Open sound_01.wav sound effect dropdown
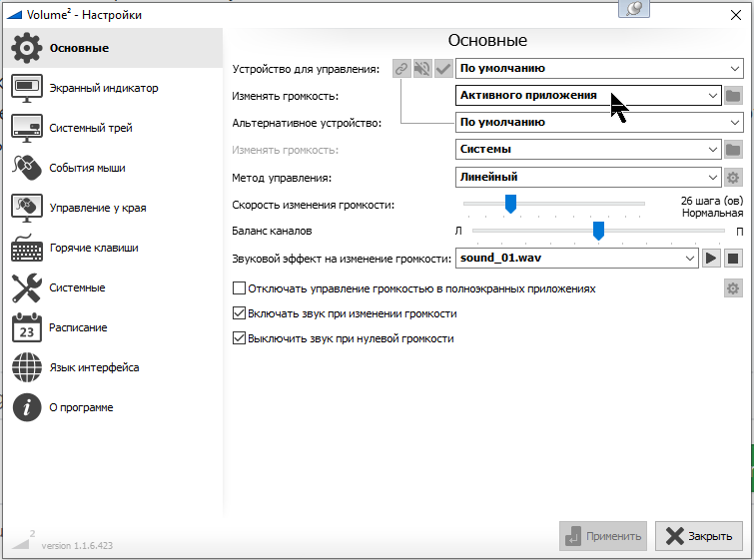754x560 pixels. point(577,259)
